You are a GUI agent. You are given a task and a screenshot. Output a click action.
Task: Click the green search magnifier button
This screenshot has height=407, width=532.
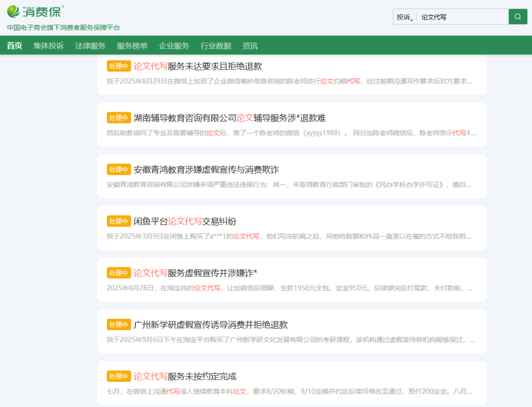(x=518, y=17)
